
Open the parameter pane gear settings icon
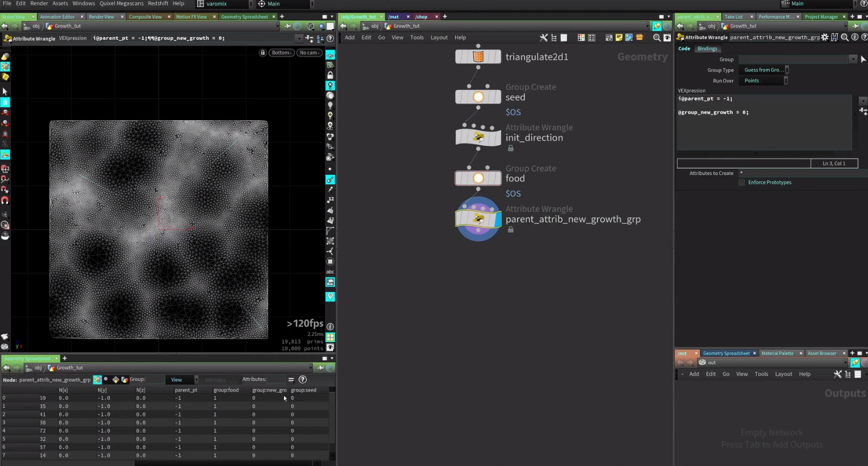tap(825, 37)
